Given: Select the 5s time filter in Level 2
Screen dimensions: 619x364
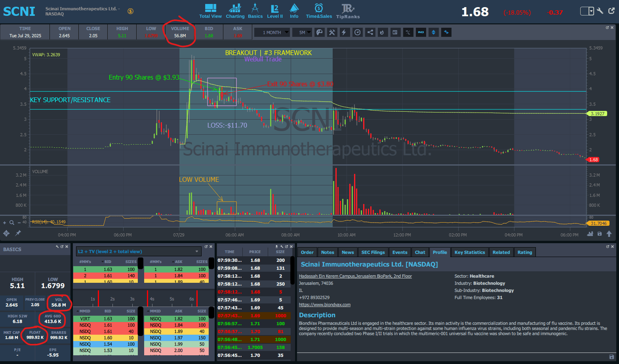Looking at the screenshot, I should (x=172, y=299).
